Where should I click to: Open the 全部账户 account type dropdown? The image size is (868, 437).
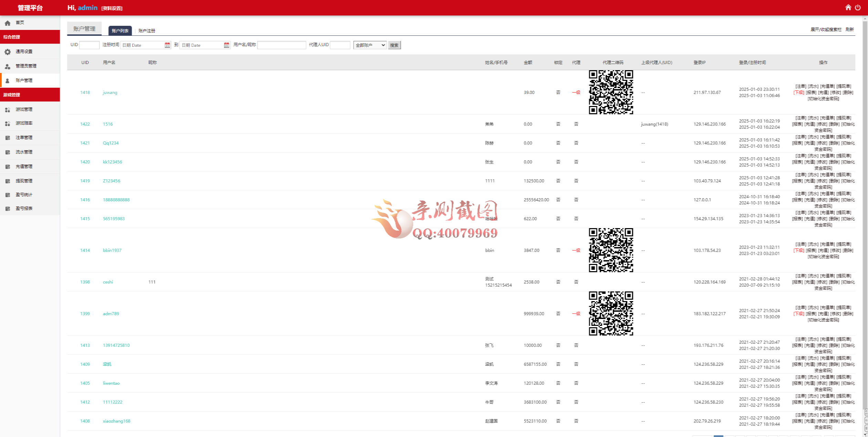click(370, 45)
